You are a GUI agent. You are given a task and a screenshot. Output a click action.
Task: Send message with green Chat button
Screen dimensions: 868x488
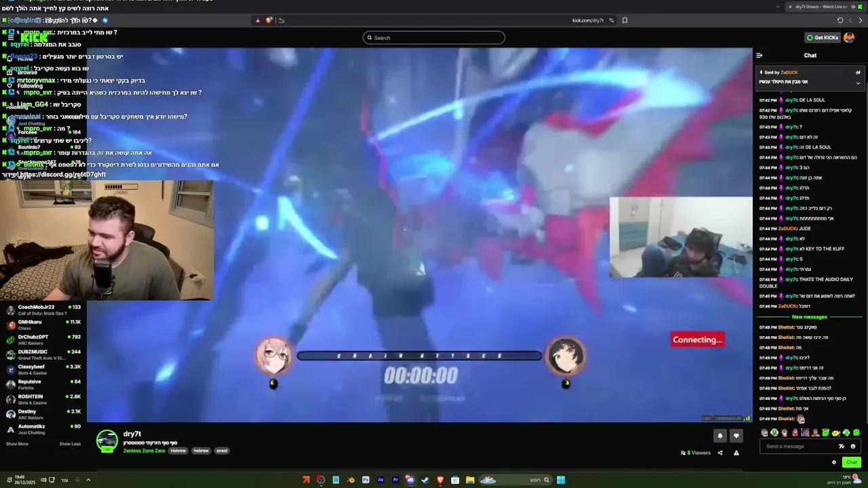click(x=852, y=462)
